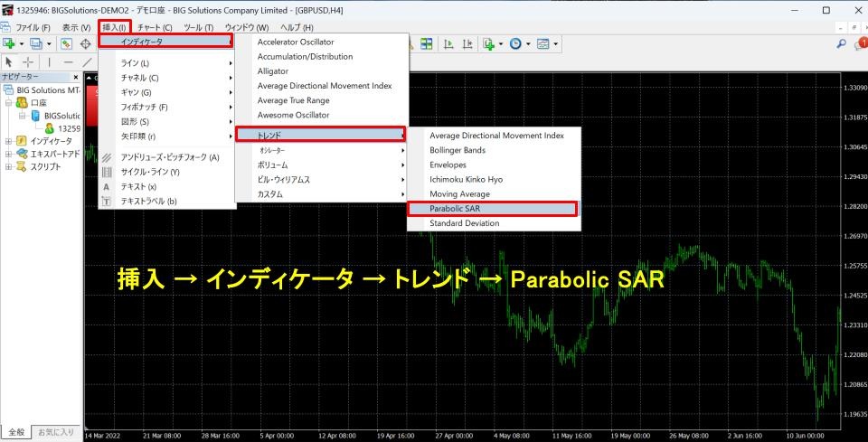Select the Horizontal Line drawing tool
Screen dimensions: 868x442
pyautogui.click(x=68, y=62)
